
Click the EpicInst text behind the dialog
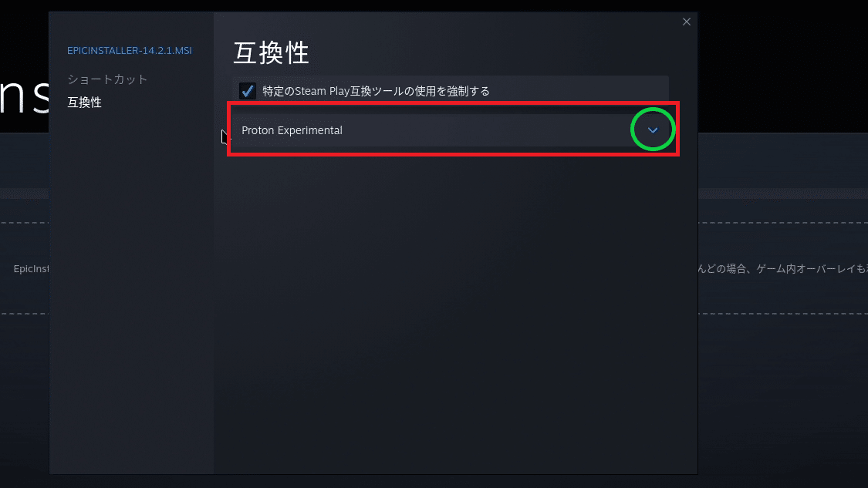coord(31,269)
